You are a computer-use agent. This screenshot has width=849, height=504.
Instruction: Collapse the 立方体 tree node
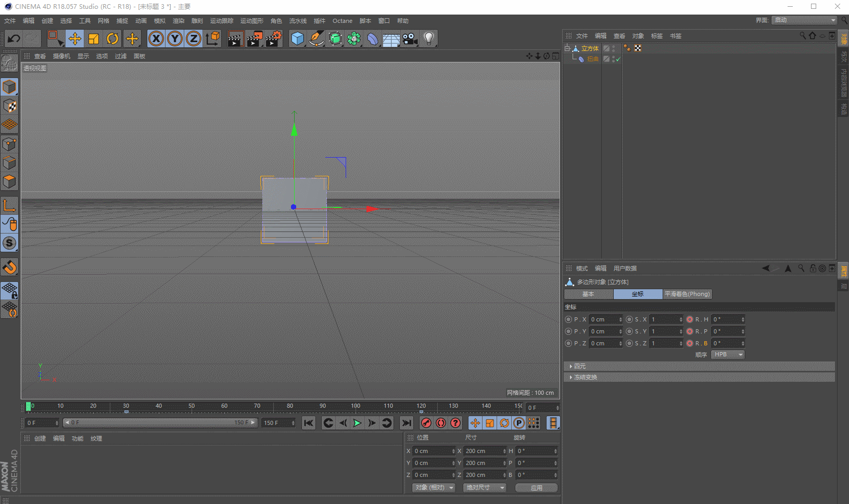tap(567, 48)
